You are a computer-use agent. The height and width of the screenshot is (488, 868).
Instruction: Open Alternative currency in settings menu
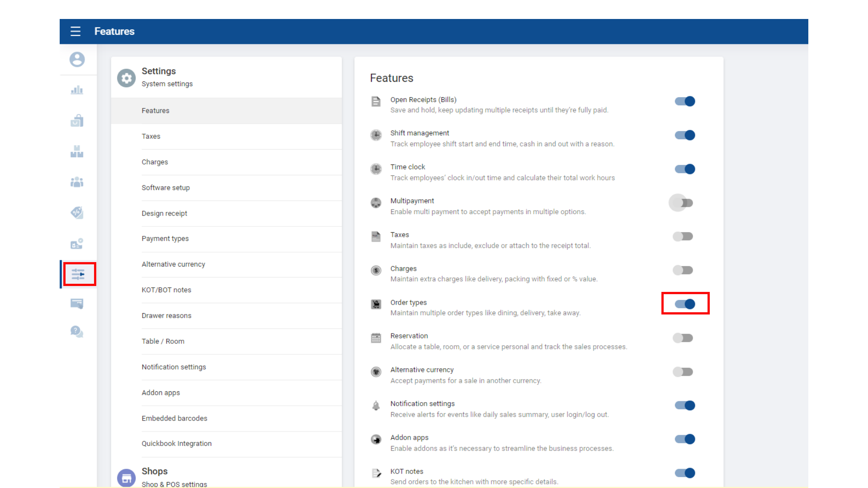(226, 264)
